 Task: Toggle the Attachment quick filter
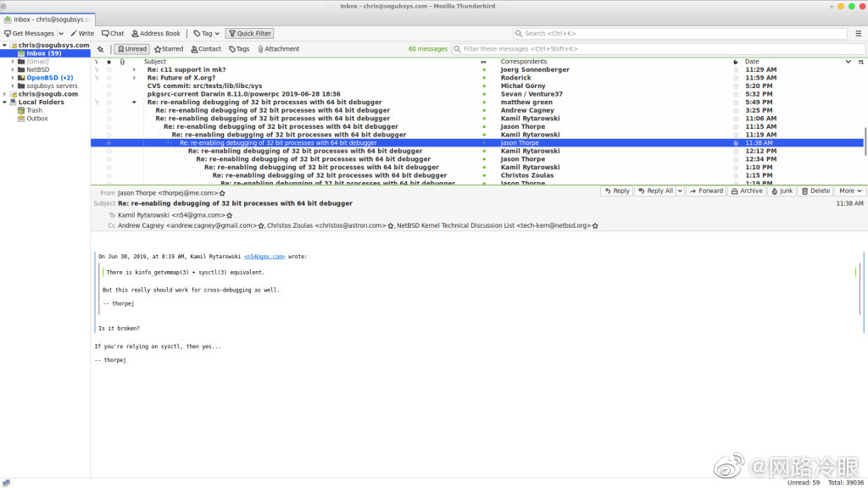click(278, 49)
